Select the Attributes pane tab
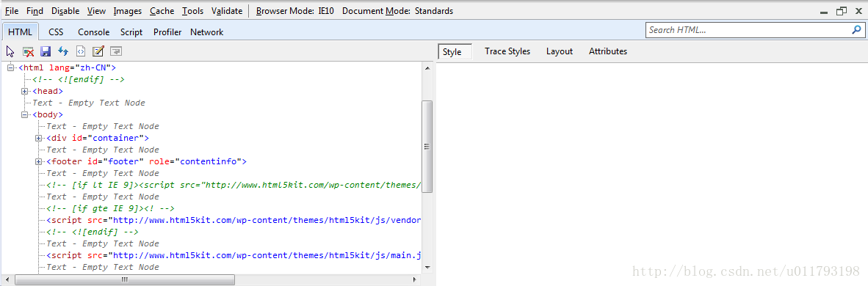Screen dimensions: 868x286 pos(608,51)
